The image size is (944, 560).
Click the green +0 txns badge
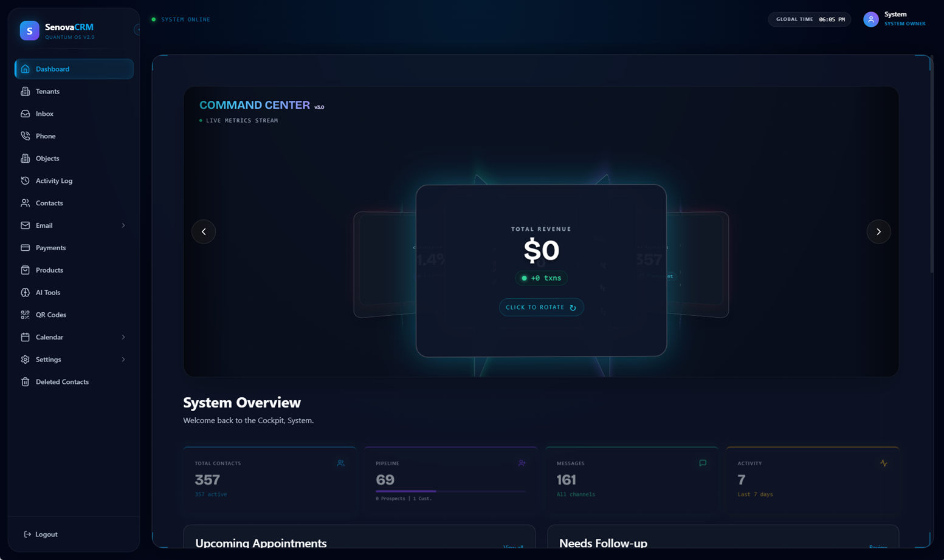coord(541,278)
